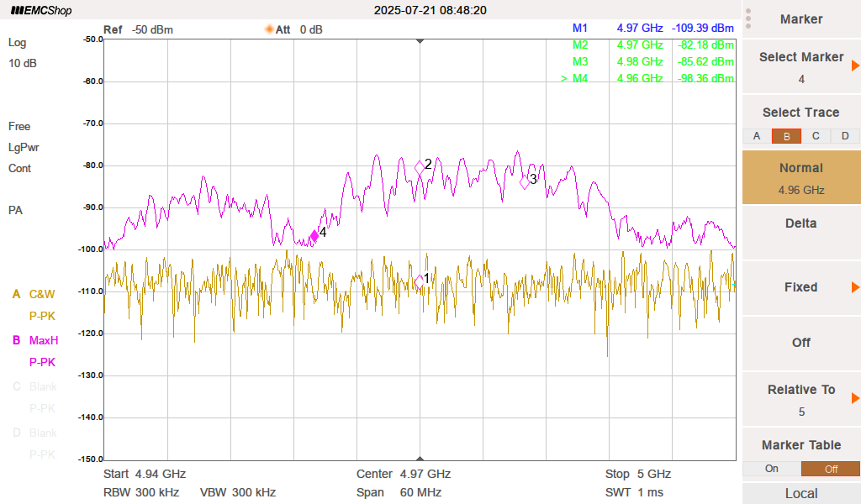
Task: Click marker 3 diamond on magenta trace
Action: [x=525, y=181]
